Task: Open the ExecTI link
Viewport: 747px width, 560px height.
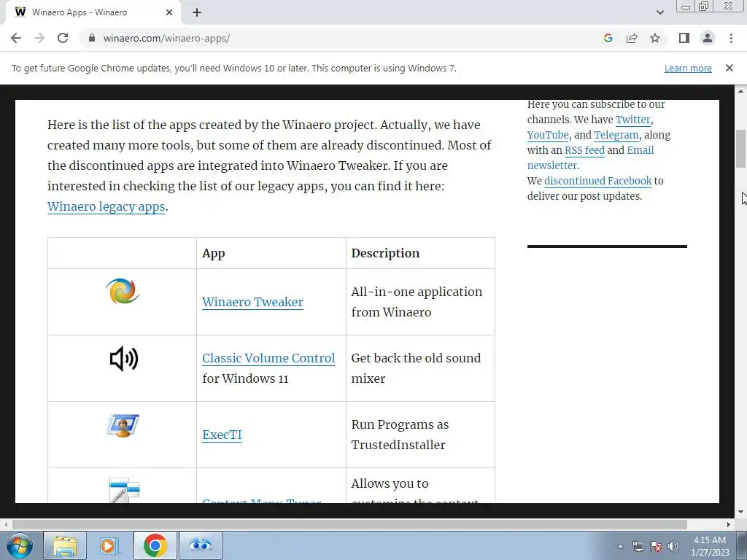Action: coord(222,435)
